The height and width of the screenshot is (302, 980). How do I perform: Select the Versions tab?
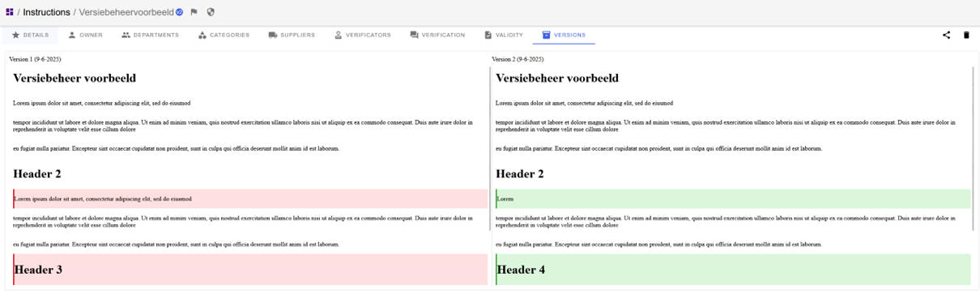564,35
